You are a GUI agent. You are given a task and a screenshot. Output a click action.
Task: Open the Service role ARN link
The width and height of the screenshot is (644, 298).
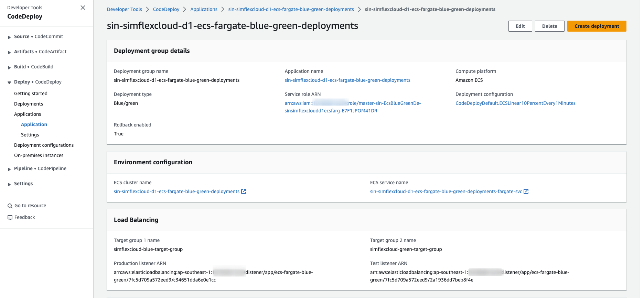click(x=353, y=107)
